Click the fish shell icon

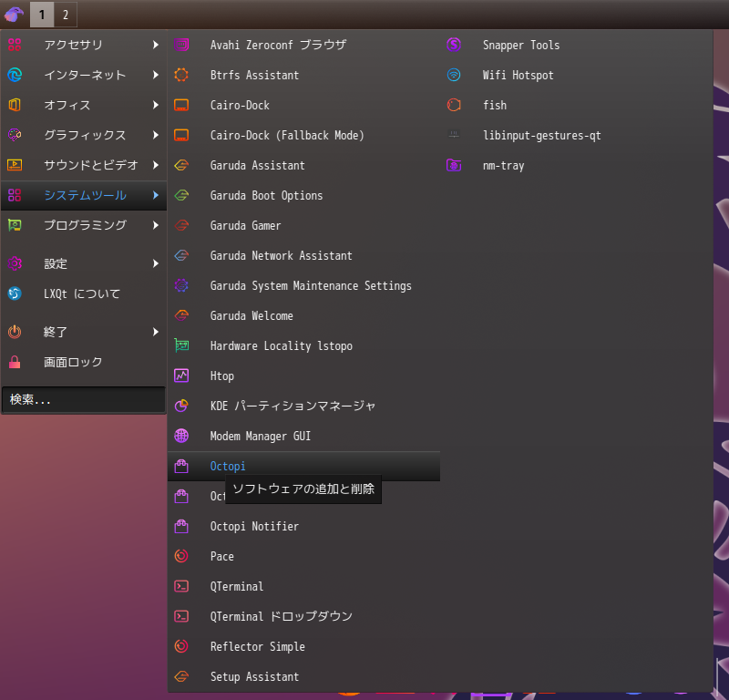click(454, 105)
